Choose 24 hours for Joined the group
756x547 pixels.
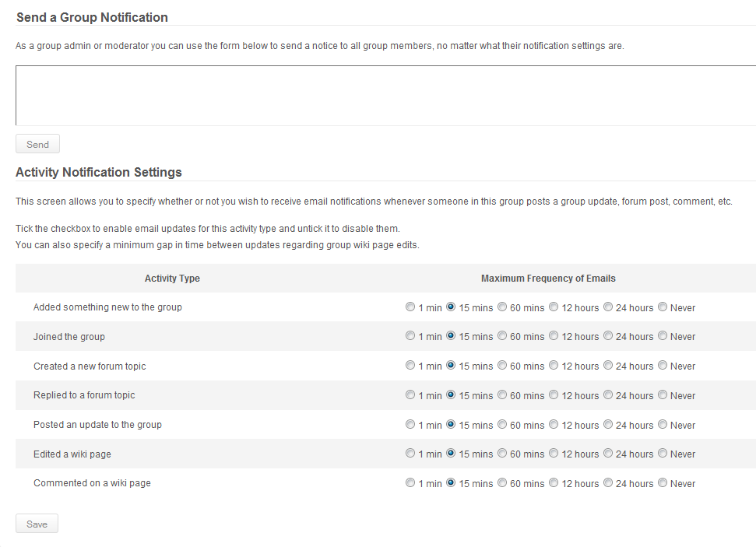click(x=608, y=336)
